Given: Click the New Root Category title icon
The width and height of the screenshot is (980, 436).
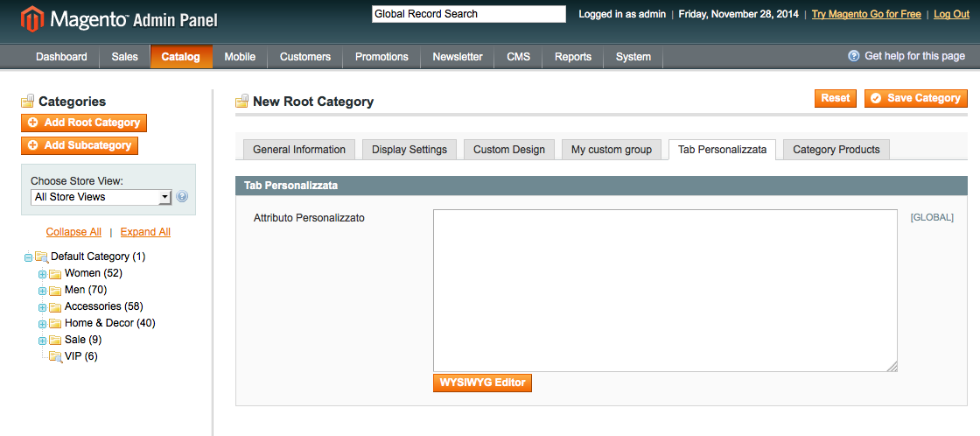Looking at the screenshot, I should click(241, 102).
